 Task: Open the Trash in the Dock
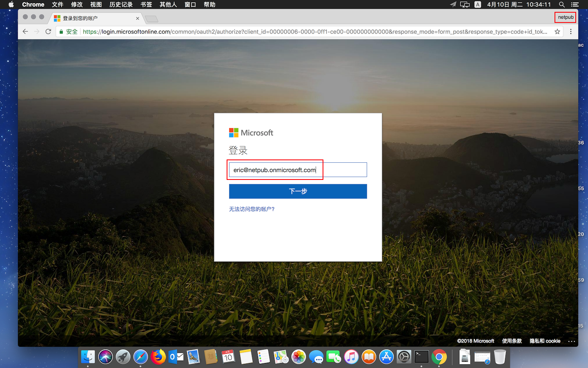[x=500, y=357]
